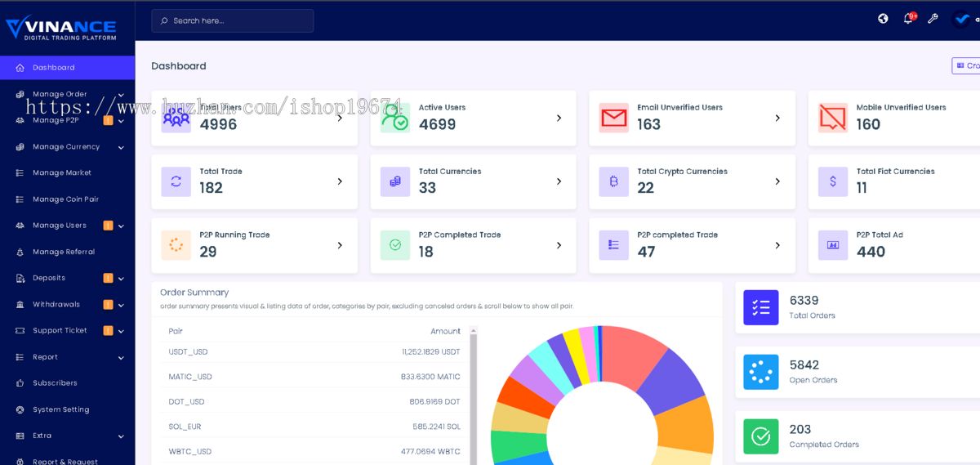Click the globe icon in top bar
The height and width of the screenshot is (465, 980).
click(883, 19)
